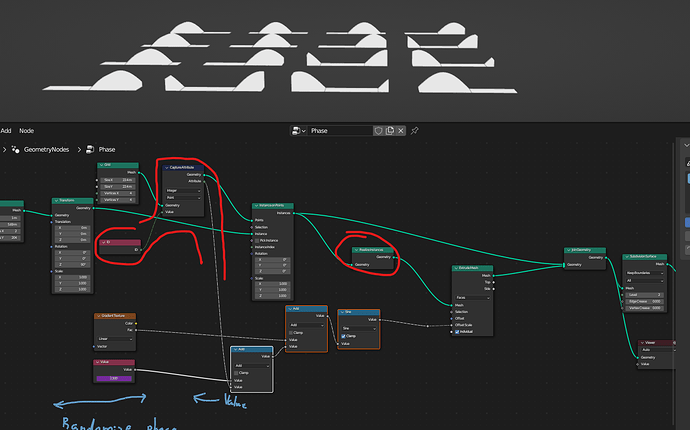The image size is (690, 430).
Task: Open Integer data type dropdown in Capture Attribute
Action: tap(183, 191)
